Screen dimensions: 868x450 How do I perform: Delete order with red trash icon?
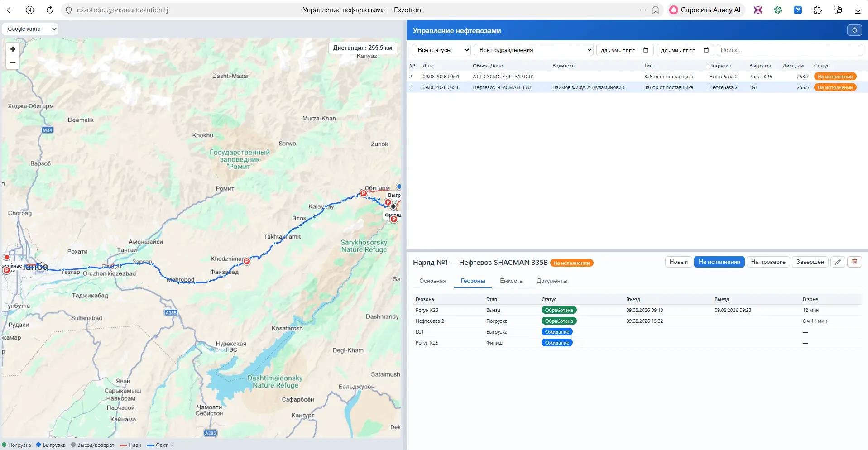[x=854, y=262]
